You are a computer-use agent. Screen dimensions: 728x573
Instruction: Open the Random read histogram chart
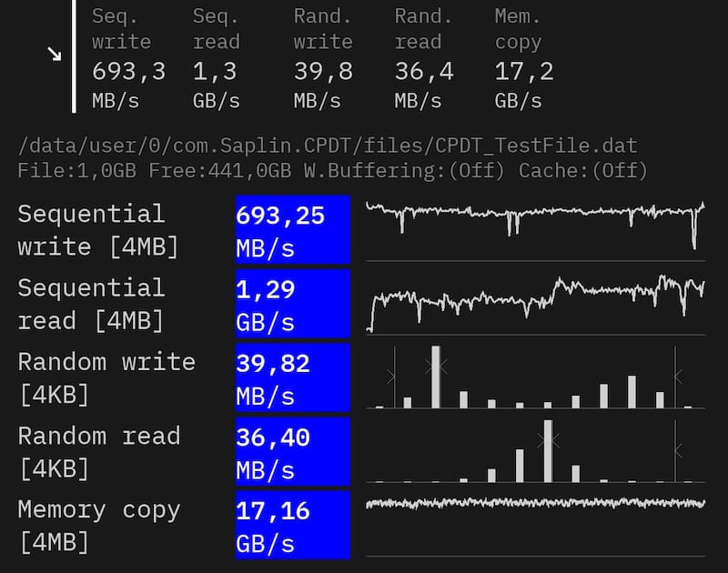click(x=535, y=450)
